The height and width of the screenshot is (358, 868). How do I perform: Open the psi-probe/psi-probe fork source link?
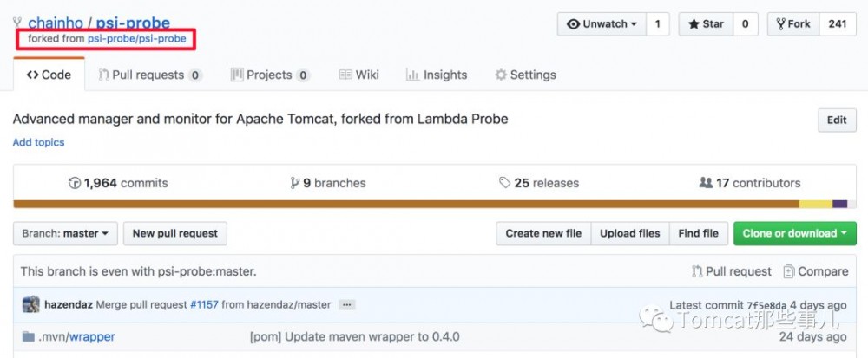coord(136,39)
